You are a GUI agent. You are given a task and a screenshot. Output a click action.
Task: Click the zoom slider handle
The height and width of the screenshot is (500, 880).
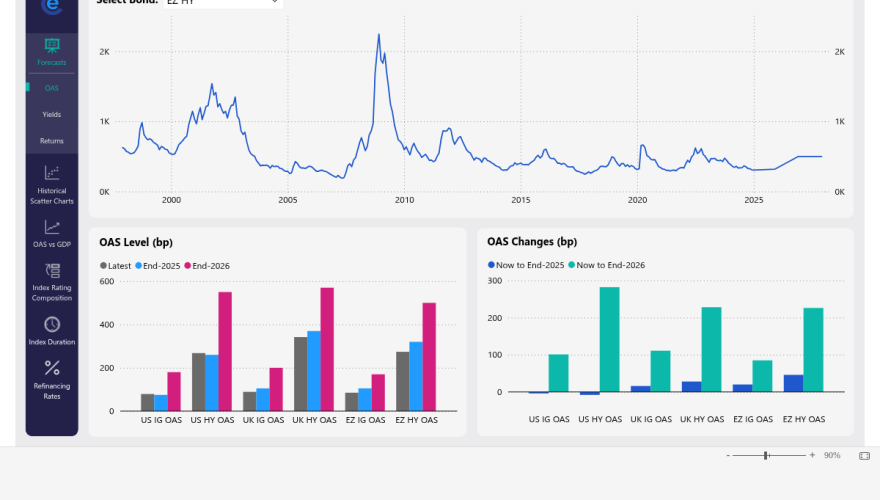pyautogui.click(x=766, y=455)
